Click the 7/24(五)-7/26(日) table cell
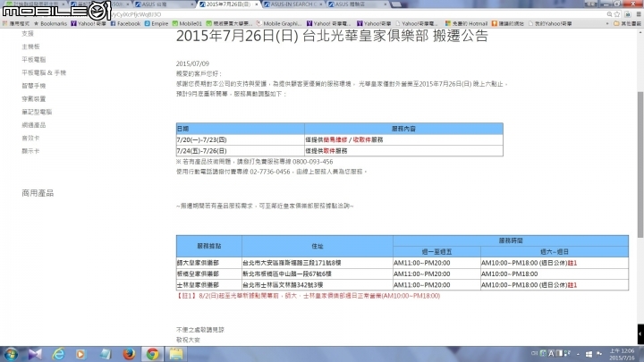This screenshot has height=362, width=644. [x=241, y=151]
